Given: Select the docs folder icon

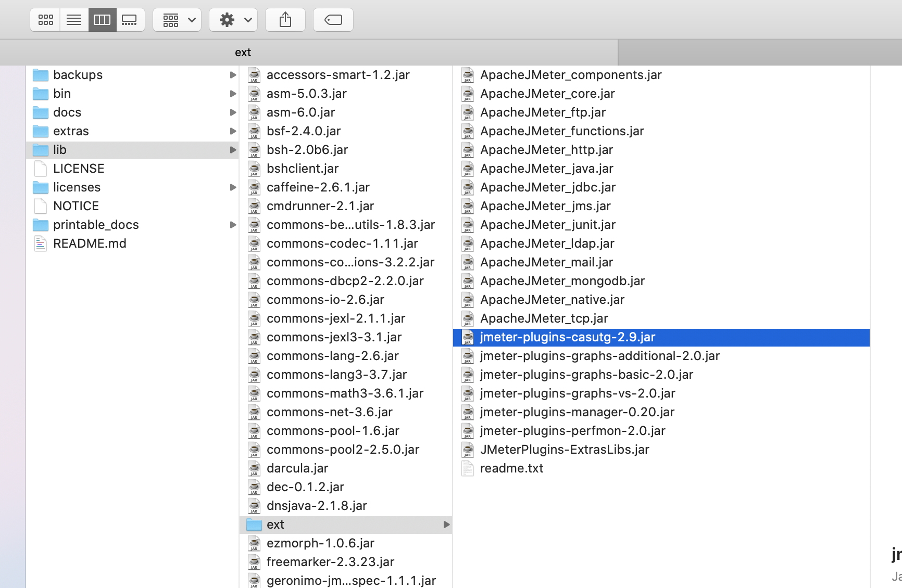Looking at the screenshot, I should [x=41, y=112].
